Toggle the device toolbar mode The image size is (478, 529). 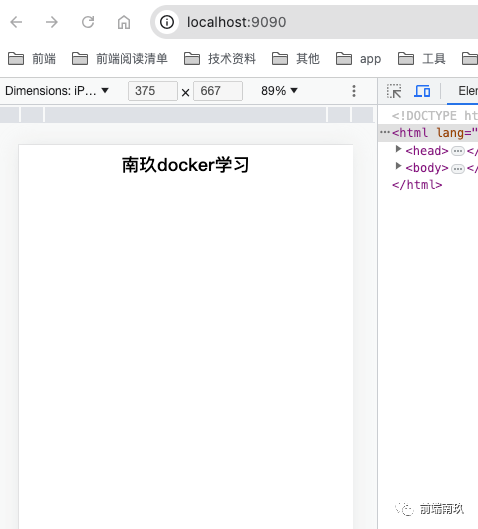click(x=422, y=91)
